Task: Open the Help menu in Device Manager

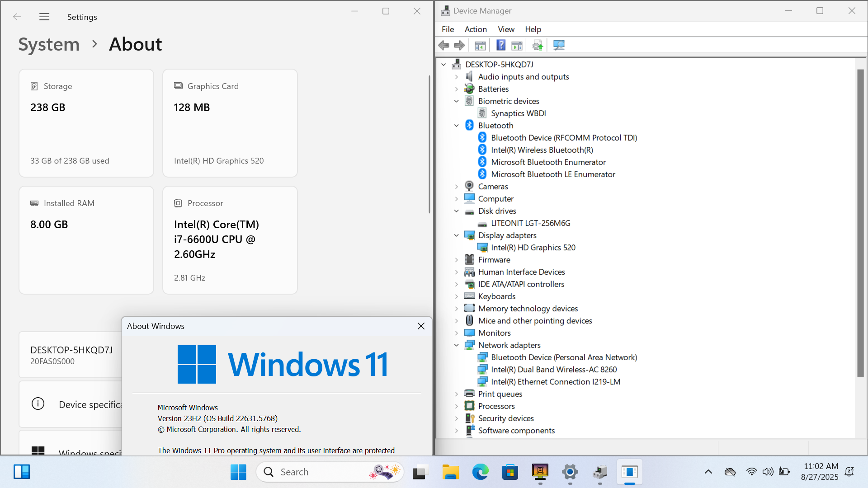Action: [x=533, y=29]
